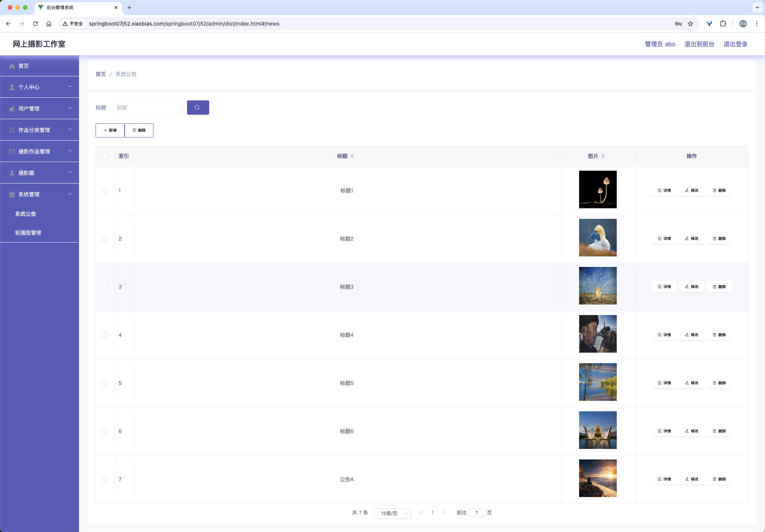The height and width of the screenshot is (532, 765).
Task: Expand the 摄影圈 sidebar menu
Action: tap(40, 173)
